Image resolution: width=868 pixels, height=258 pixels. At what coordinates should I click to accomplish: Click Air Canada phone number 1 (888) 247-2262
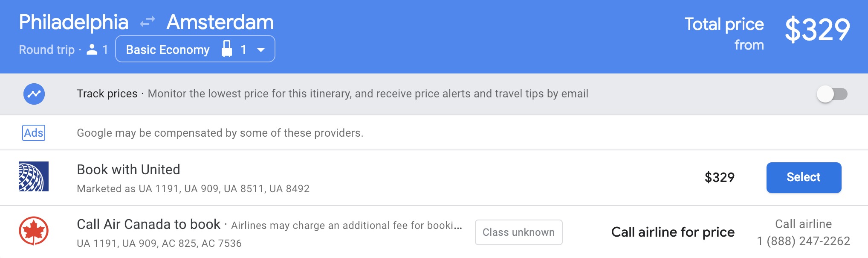click(x=804, y=241)
